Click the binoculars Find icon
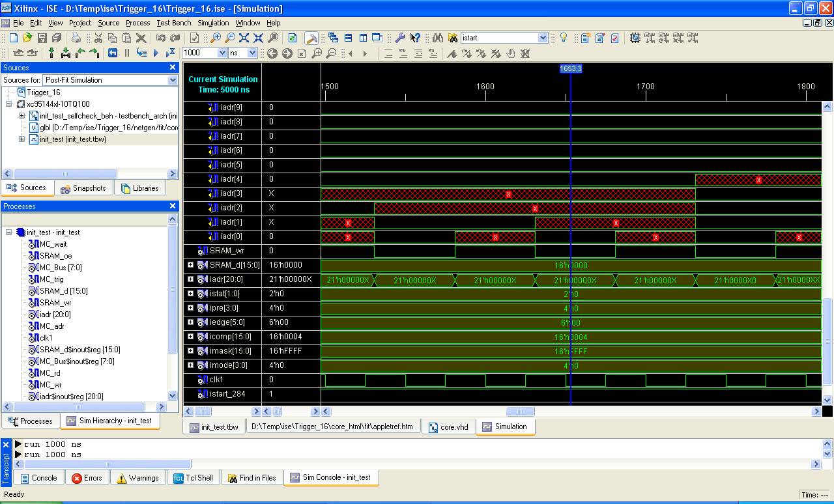 [438, 38]
